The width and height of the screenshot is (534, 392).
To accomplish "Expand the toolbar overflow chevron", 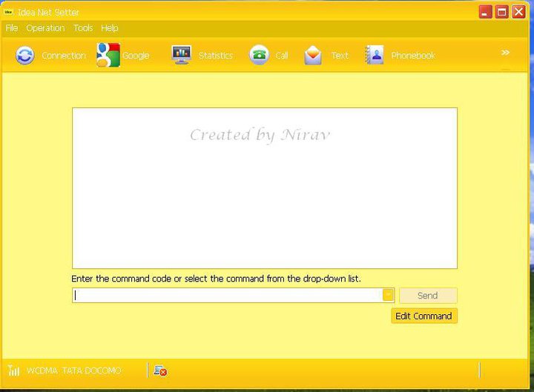I will [x=505, y=53].
